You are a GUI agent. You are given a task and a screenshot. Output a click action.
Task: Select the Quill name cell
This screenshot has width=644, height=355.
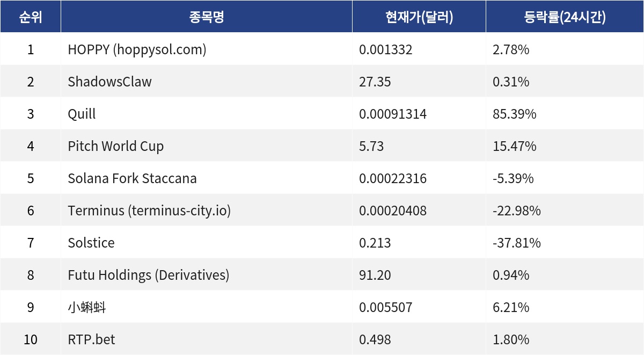coord(207,114)
